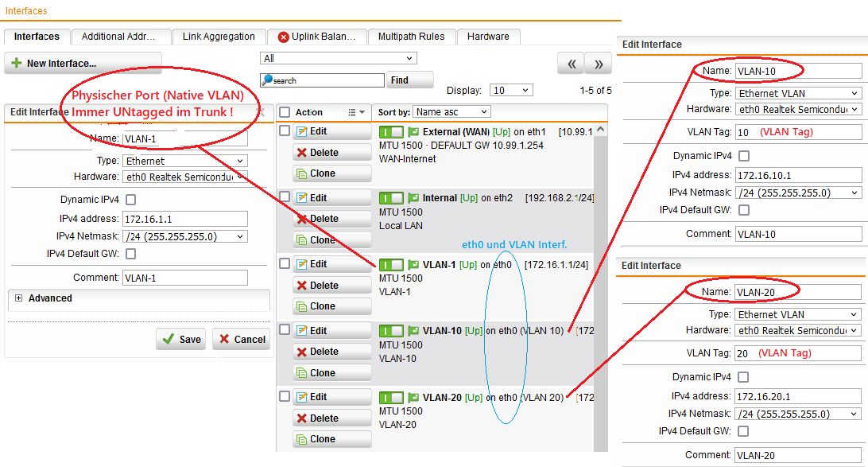Viewport: 868px width, 467px height.
Task: Click the red error icon on Uplink Balancing tab
Action: [x=284, y=37]
